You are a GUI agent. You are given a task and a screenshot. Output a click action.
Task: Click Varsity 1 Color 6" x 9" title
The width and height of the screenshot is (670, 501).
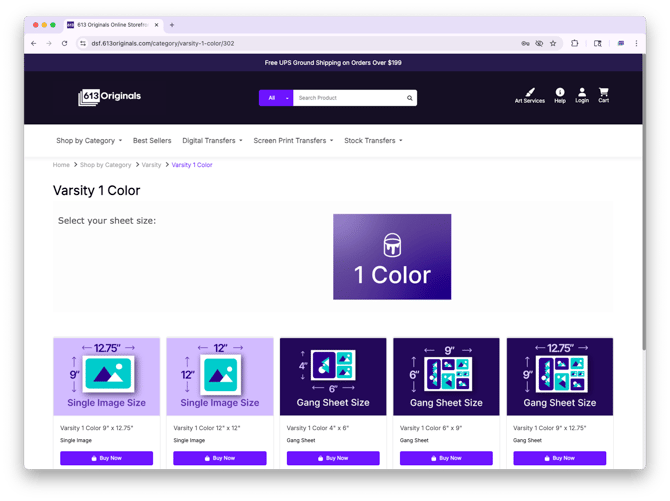tap(431, 428)
